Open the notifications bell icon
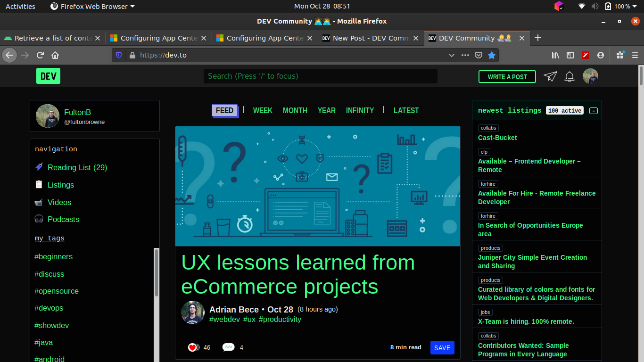This screenshot has height=362, width=644. [x=570, y=76]
